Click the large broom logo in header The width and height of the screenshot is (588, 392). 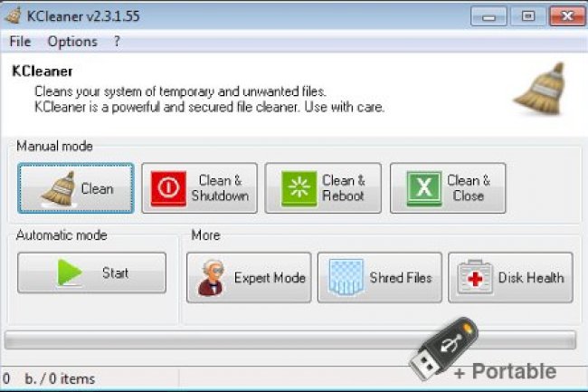[x=540, y=89]
